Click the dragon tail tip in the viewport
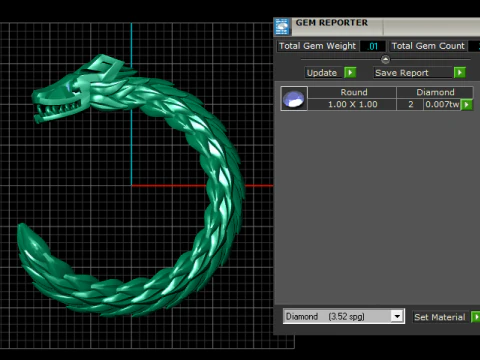 (23, 229)
